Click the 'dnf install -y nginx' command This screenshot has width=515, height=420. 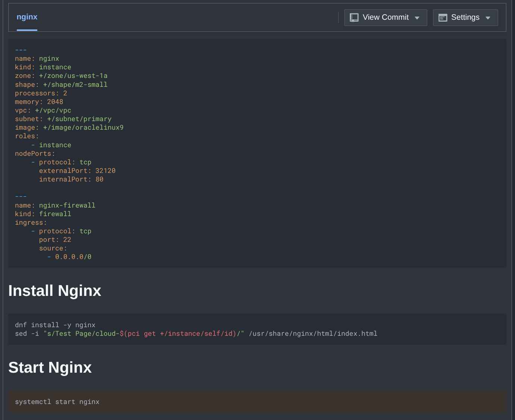click(55, 325)
